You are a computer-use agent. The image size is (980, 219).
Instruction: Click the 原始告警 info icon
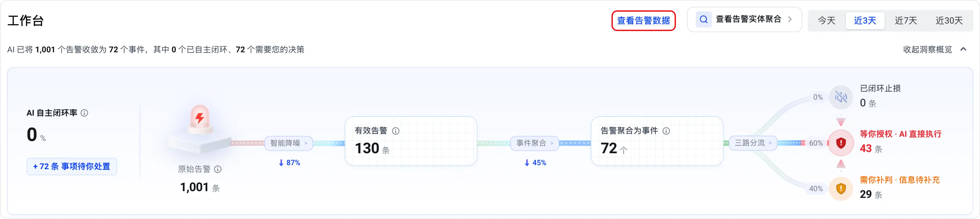pos(218,169)
